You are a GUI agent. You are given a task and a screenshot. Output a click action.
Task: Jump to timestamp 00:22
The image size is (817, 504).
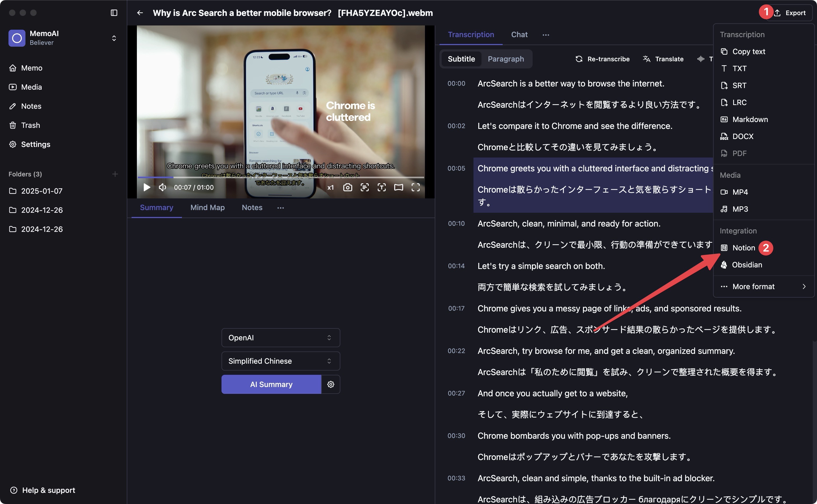(456, 351)
